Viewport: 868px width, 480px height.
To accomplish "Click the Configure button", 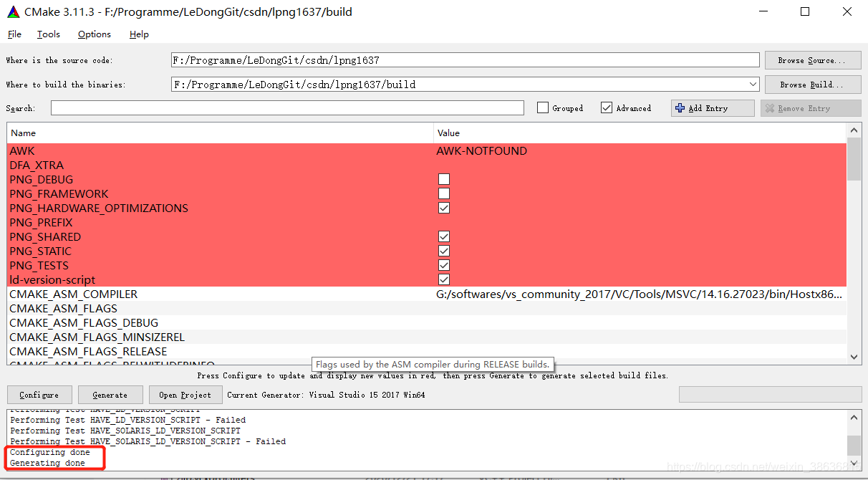I will [x=39, y=395].
